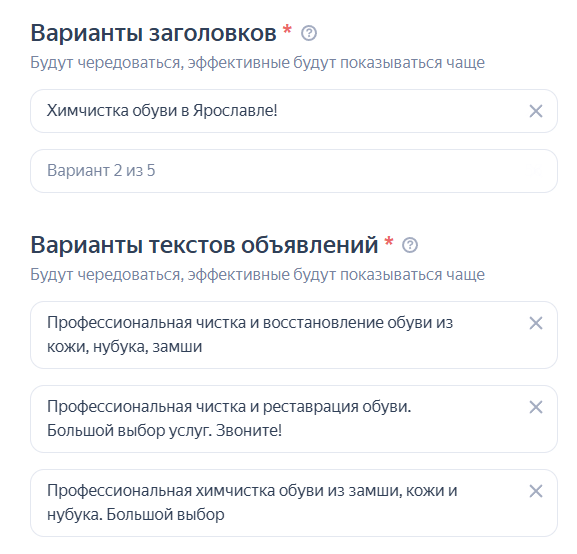Click the red asterisk beside Варианты текстов объявлений

tap(389, 241)
